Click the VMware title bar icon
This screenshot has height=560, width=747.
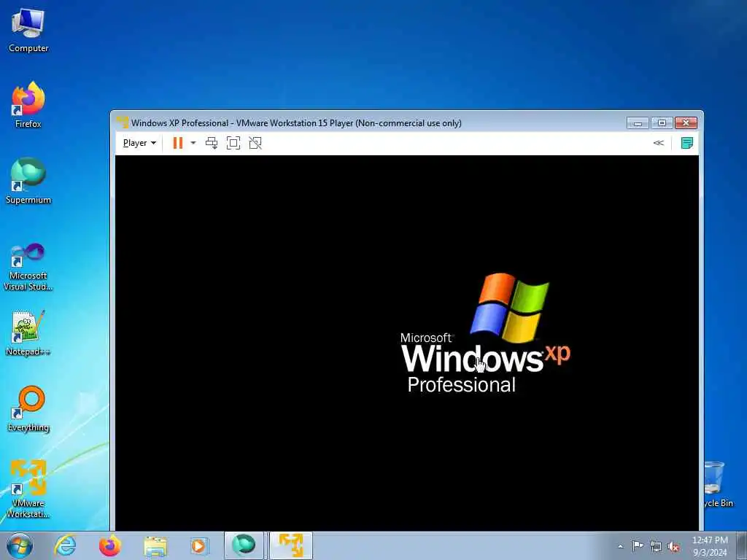tap(123, 122)
